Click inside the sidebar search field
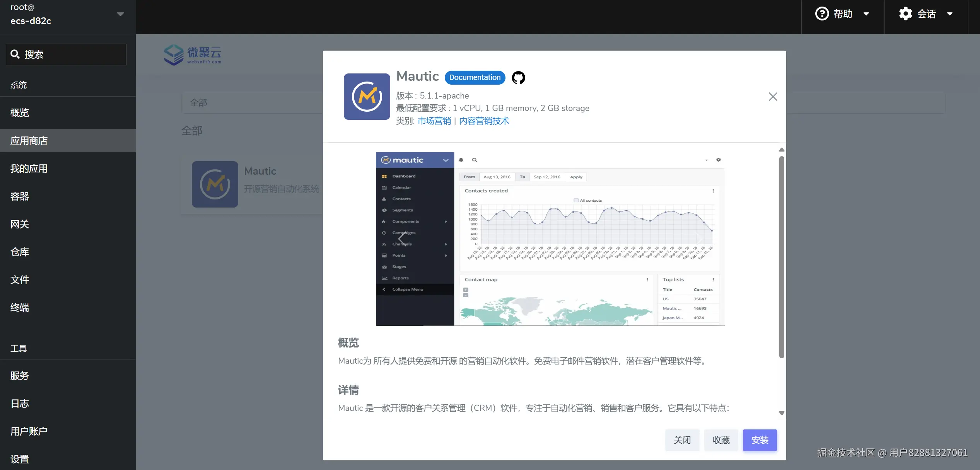980x470 pixels. pos(70,54)
